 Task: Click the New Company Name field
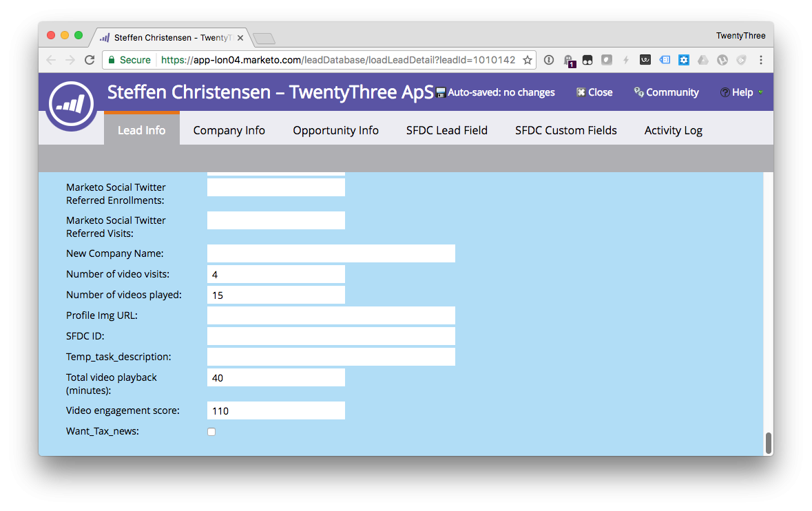331,253
